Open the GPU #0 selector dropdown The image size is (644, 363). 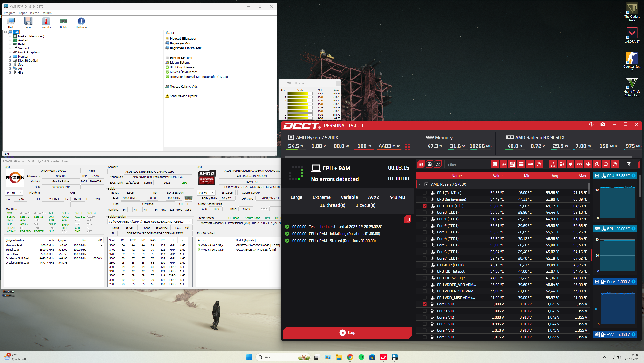pos(206,193)
